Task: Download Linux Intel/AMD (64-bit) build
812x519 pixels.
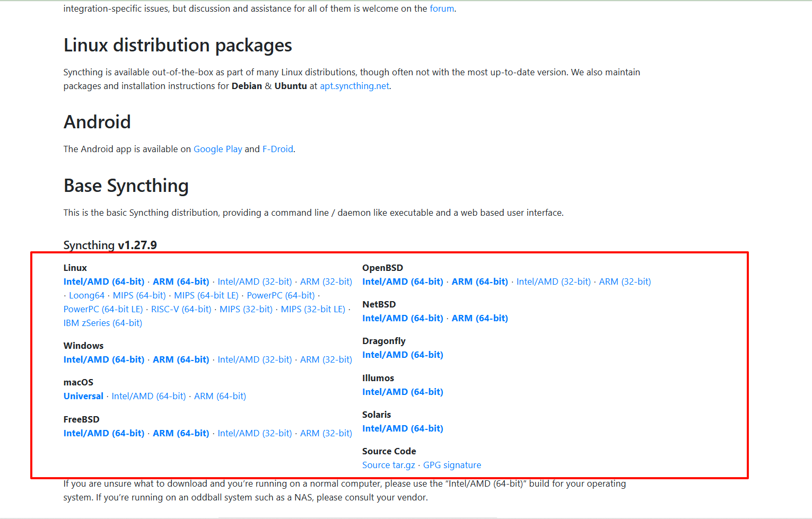Action: click(104, 282)
